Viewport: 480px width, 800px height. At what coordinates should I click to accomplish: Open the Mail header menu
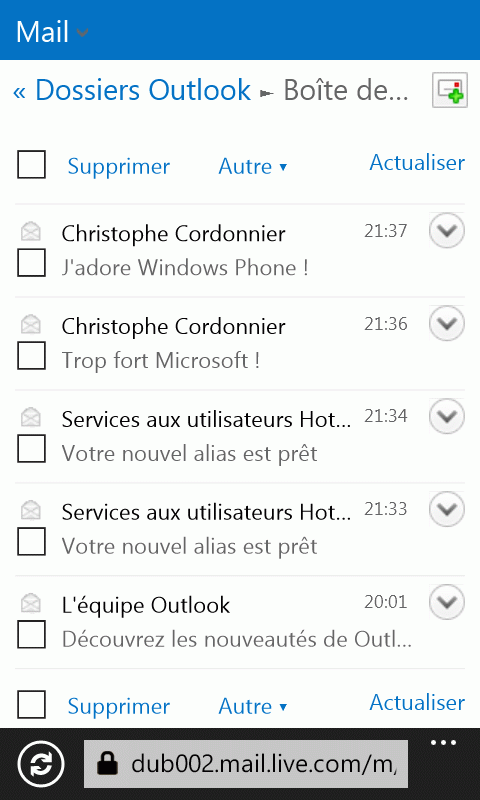(x=53, y=32)
